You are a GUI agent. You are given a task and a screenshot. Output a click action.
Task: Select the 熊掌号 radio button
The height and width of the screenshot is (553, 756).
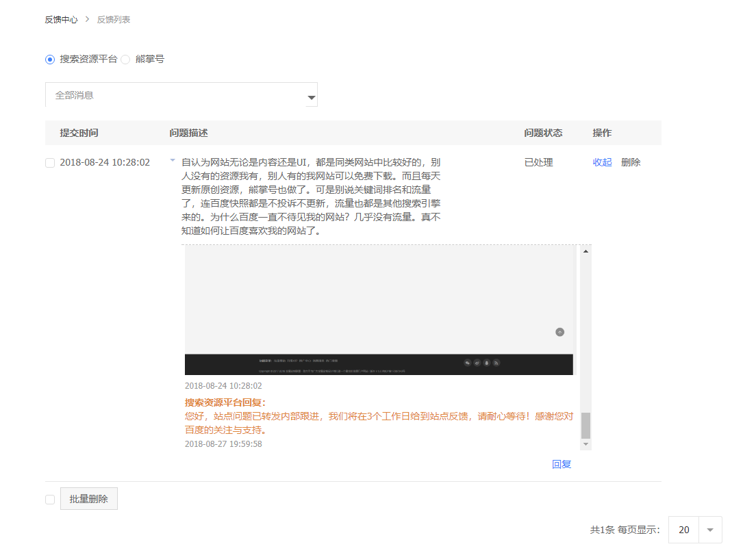click(125, 60)
